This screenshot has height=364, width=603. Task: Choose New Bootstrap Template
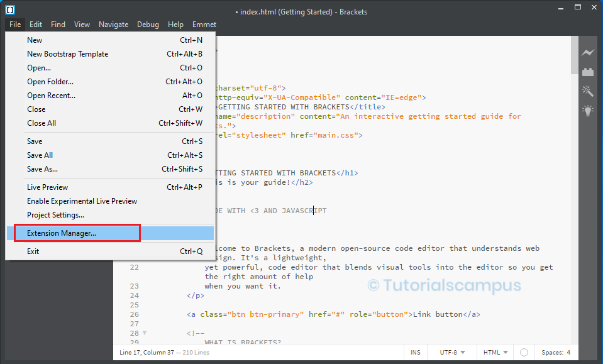point(111,54)
